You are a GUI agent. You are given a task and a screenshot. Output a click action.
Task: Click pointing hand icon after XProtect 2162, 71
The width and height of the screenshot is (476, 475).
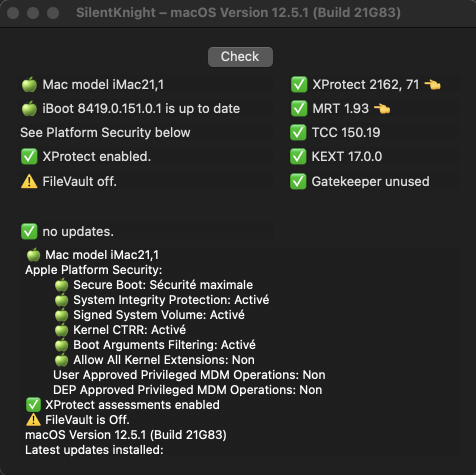pyautogui.click(x=432, y=84)
